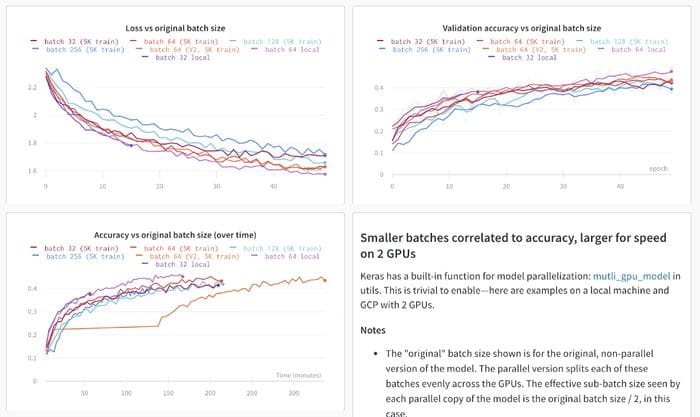Click 'Accuracy vs original batch size (over time)' title

pos(175,235)
